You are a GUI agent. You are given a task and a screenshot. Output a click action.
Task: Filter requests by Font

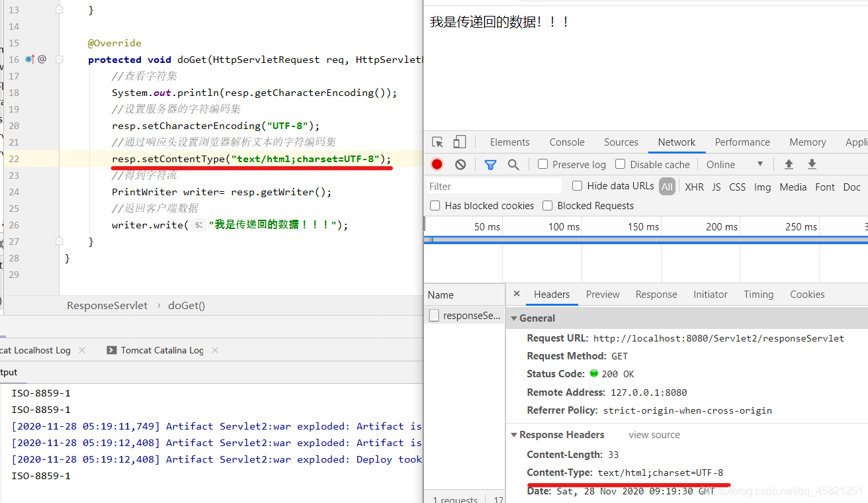(825, 187)
